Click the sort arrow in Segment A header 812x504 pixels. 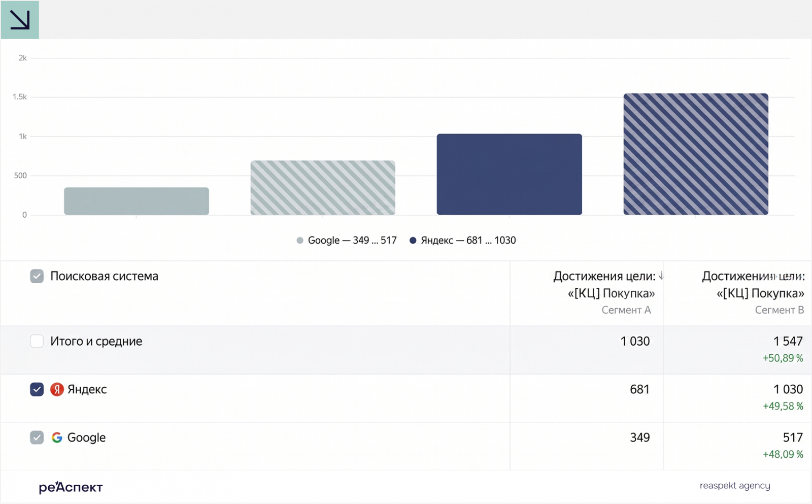pos(661,276)
